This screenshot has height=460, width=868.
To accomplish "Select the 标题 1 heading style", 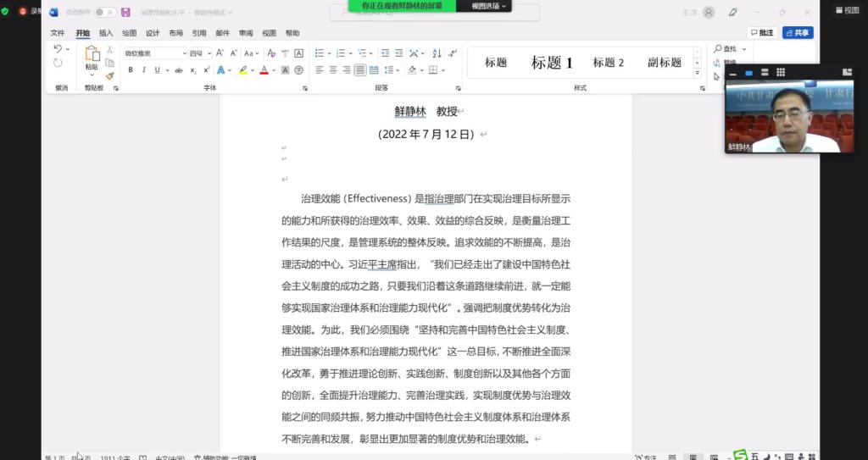I will [x=552, y=63].
